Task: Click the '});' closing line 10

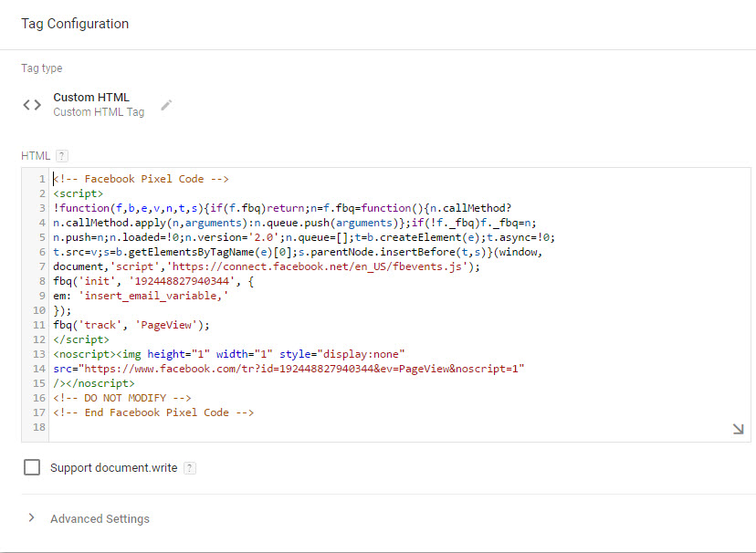Action: (62, 310)
